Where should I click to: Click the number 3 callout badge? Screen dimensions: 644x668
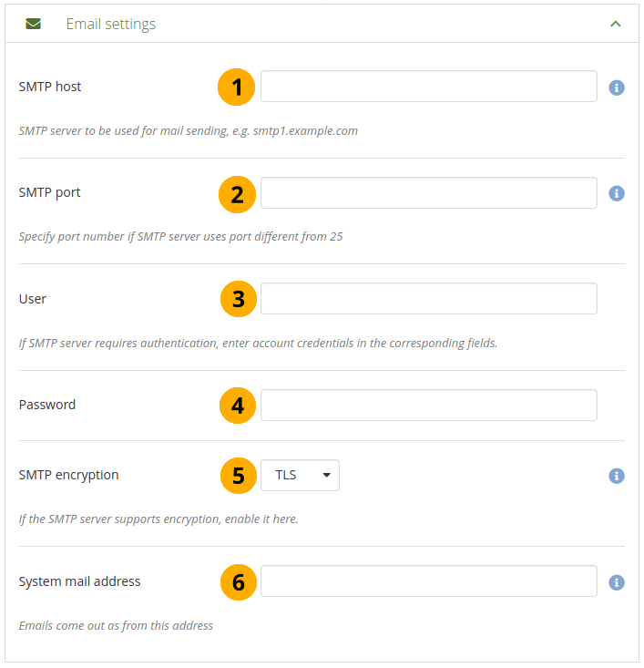tap(237, 299)
